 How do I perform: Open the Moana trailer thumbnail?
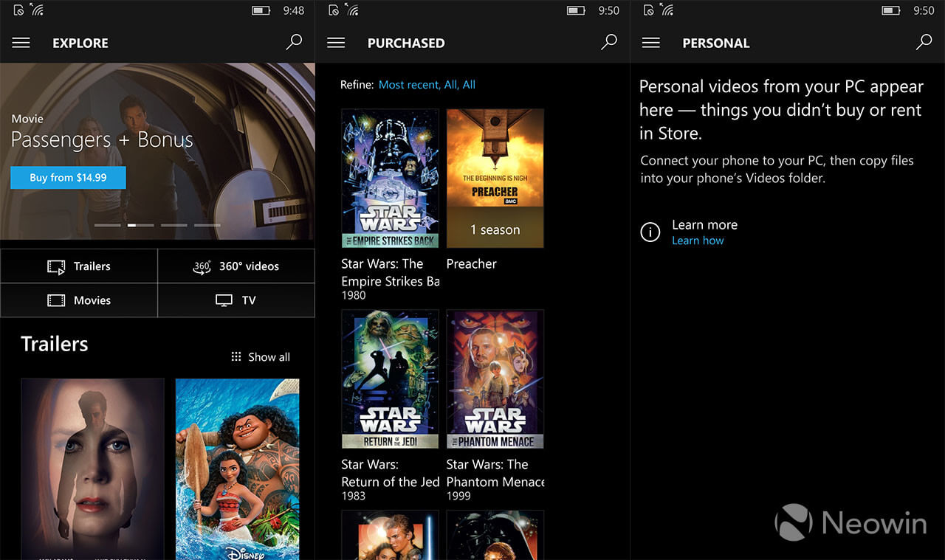tap(238, 469)
